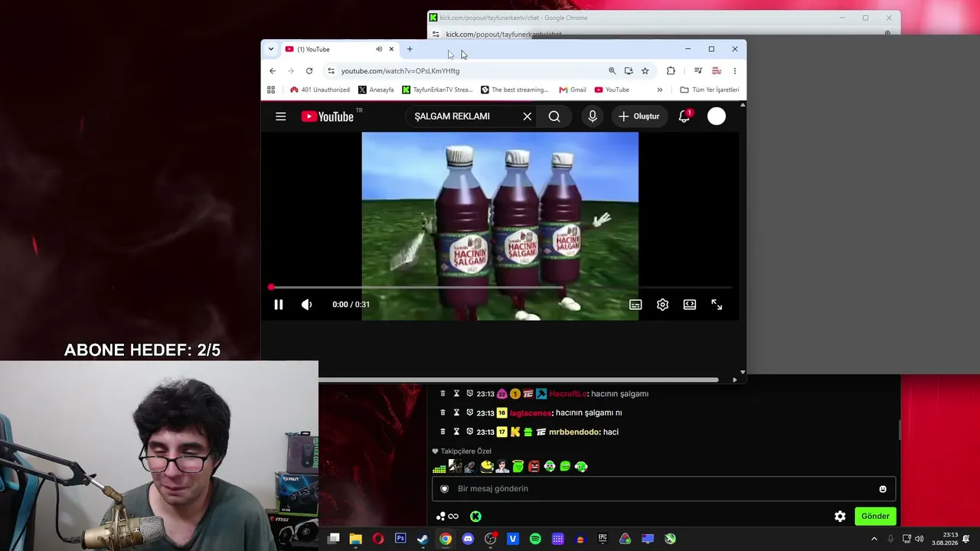View site information icon in address bar
The height and width of the screenshot is (551, 980).
click(x=331, y=71)
